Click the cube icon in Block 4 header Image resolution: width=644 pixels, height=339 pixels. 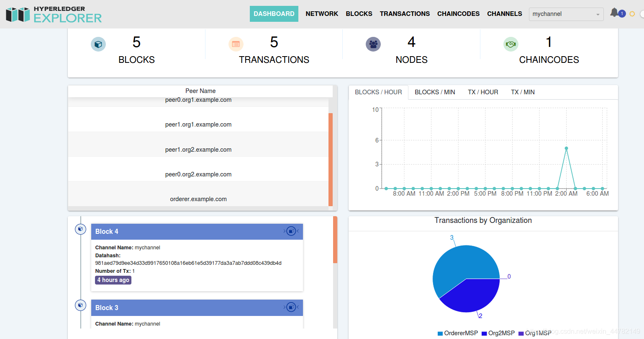[x=291, y=231]
